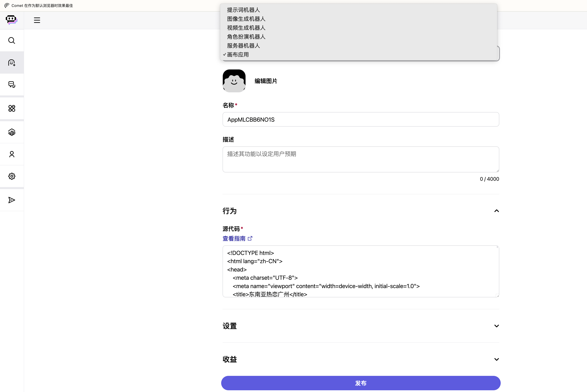
Task: Expand the 收益 section
Action: coord(496,359)
